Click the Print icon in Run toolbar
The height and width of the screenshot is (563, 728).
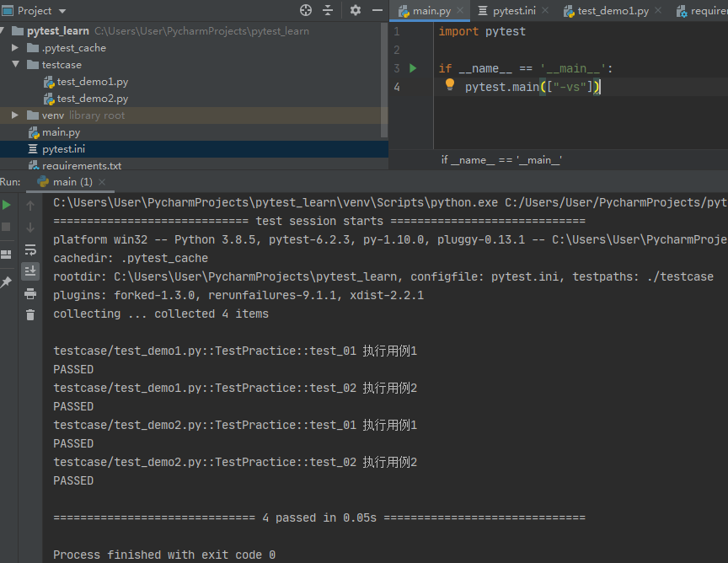(x=30, y=293)
